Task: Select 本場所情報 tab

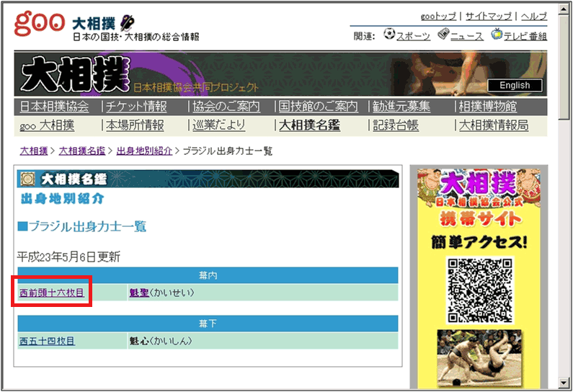Action: 135,125
